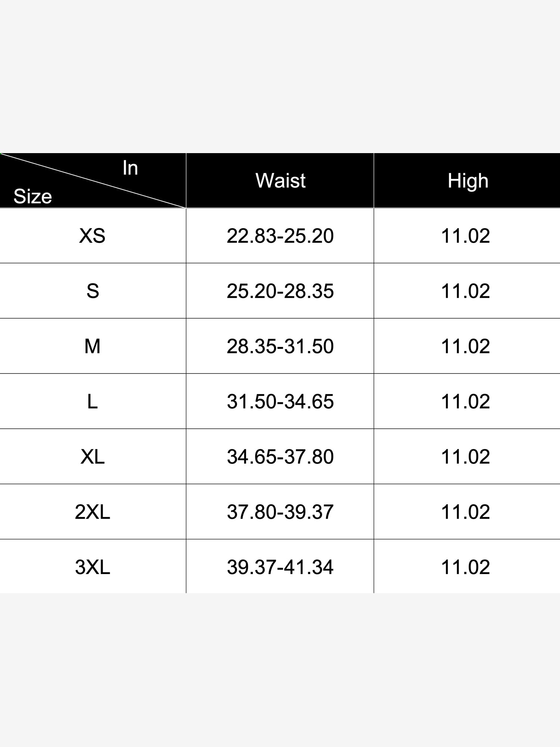Image resolution: width=560 pixels, height=747 pixels.
Task: Click the 11.02 value in XS row
Action: point(465,236)
